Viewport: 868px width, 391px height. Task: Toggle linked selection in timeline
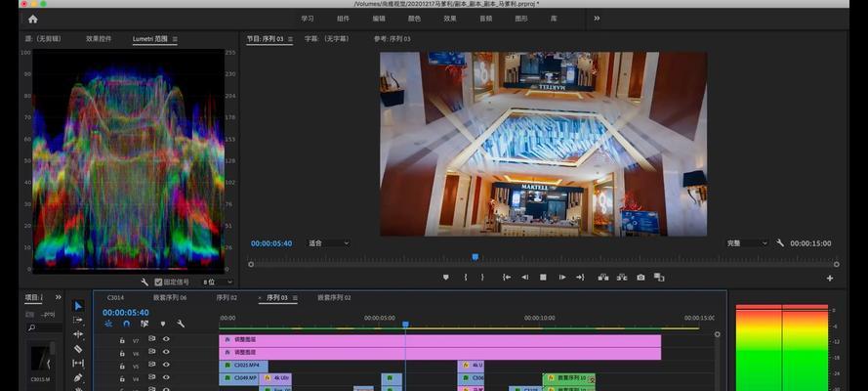click(x=145, y=324)
